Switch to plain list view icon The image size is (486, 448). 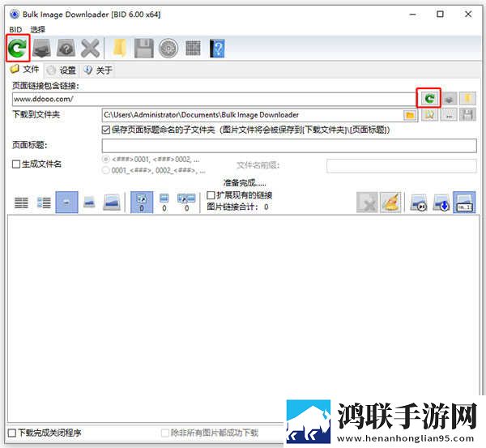tap(21, 203)
